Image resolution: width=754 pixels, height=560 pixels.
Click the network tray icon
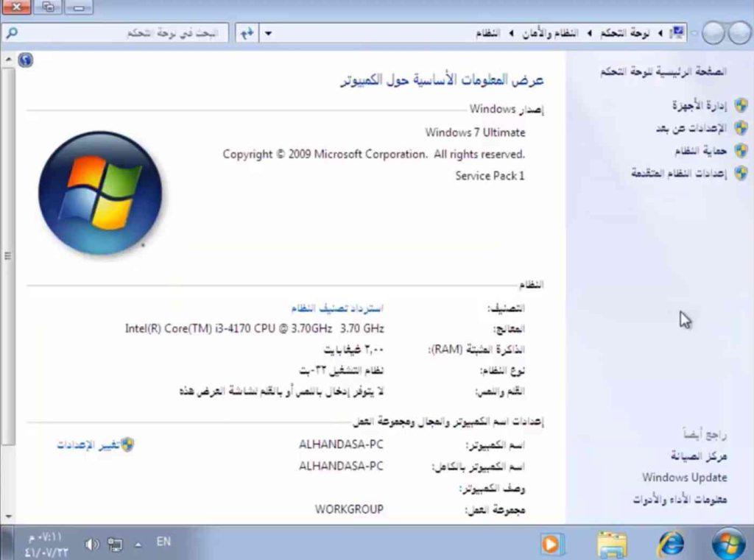[115, 544]
